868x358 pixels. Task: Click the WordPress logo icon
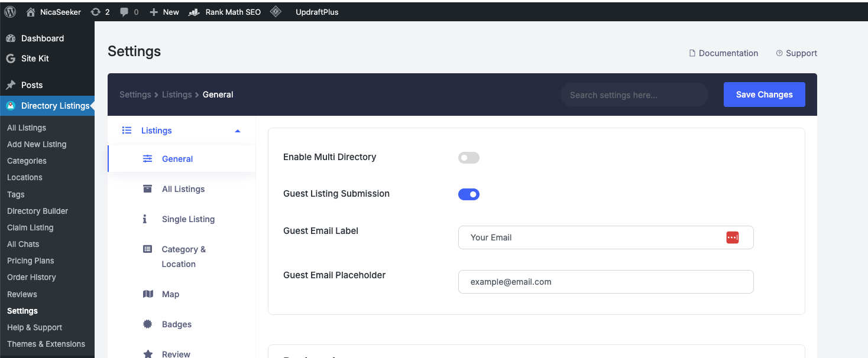click(10, 12)
